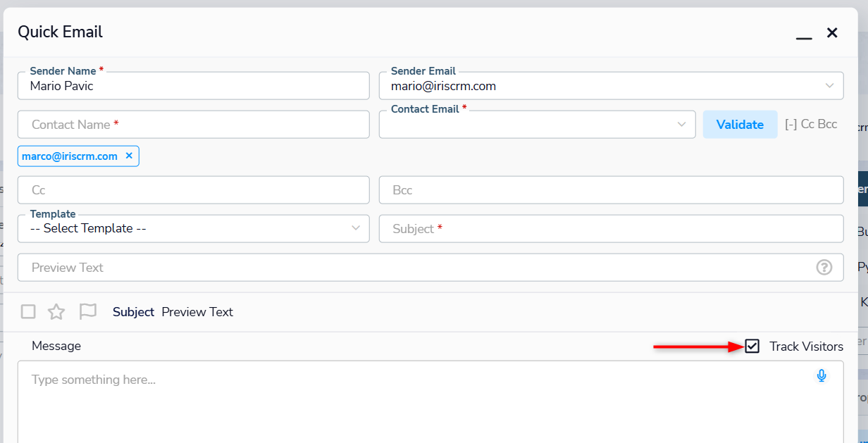Click the Track Visitors label
Screen dimensions: 868x443
pyautogui.click(x=806, y=347)
